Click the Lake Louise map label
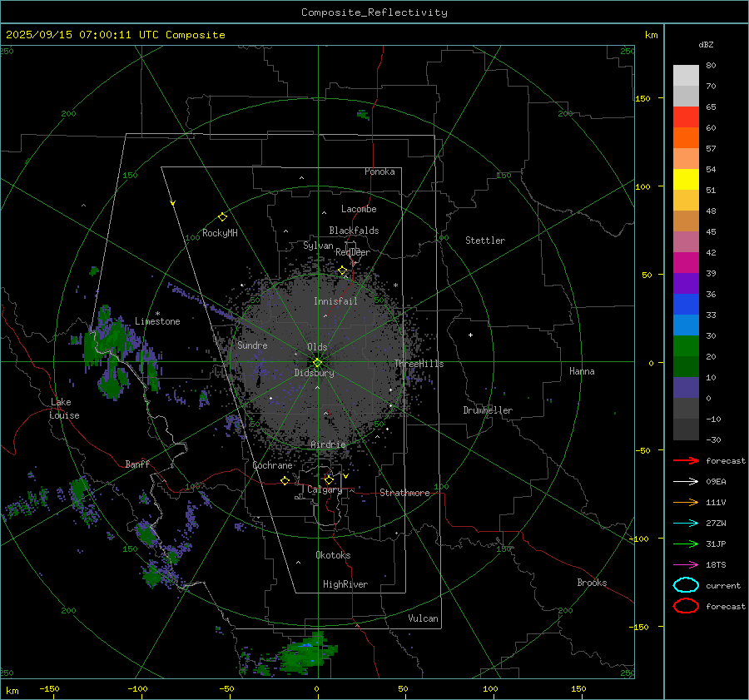This screenshot has width=749, height=700. 64,409
